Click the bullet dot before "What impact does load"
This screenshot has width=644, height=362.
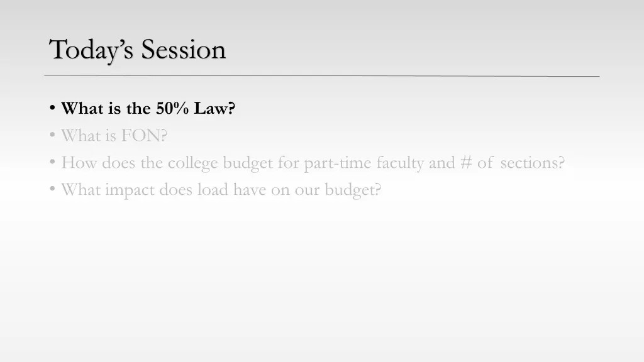pyautogui.click(x=52, y=189)
